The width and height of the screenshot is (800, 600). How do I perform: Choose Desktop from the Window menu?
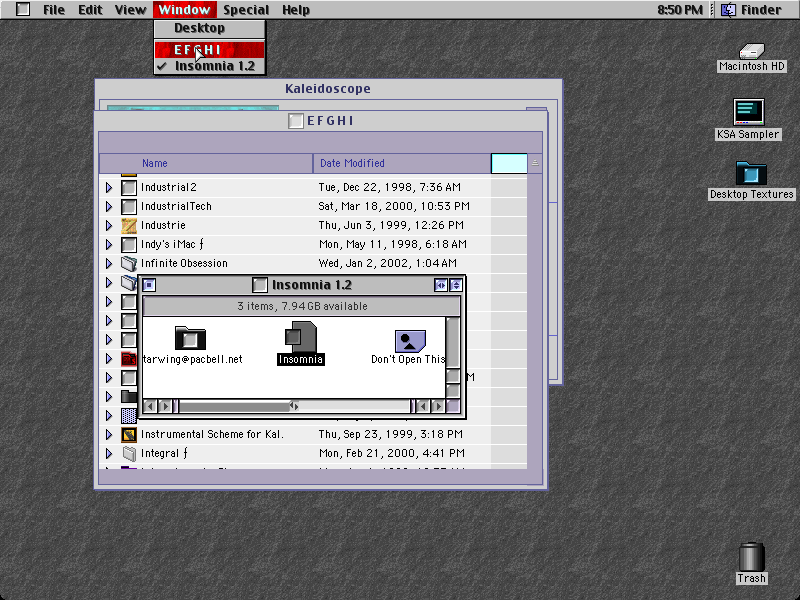[x=209, y=28]
